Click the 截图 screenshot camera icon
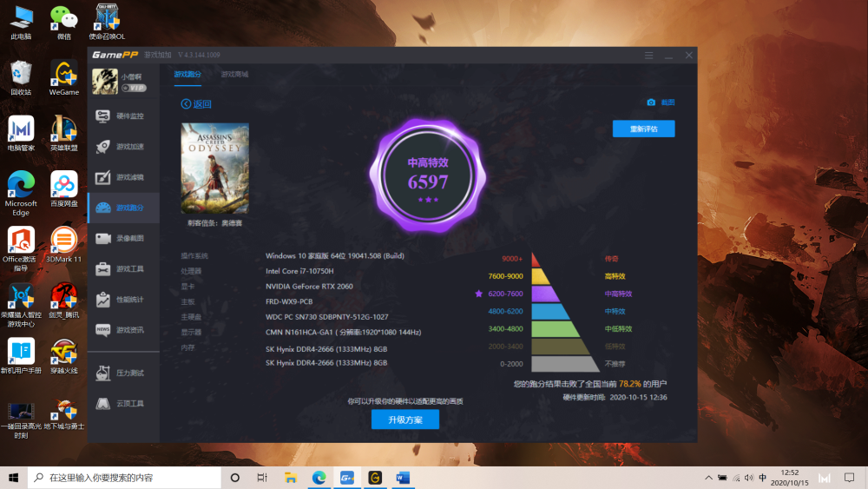The width and height of the screenshot is (868, 489). click(651, 102)
